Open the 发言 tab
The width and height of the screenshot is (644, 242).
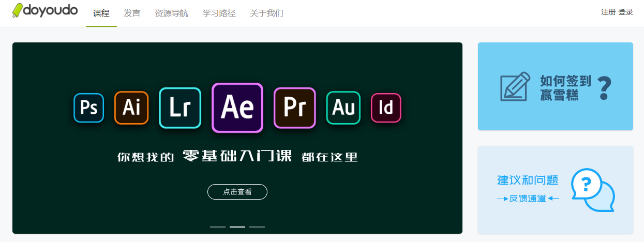tap(132, 13)
